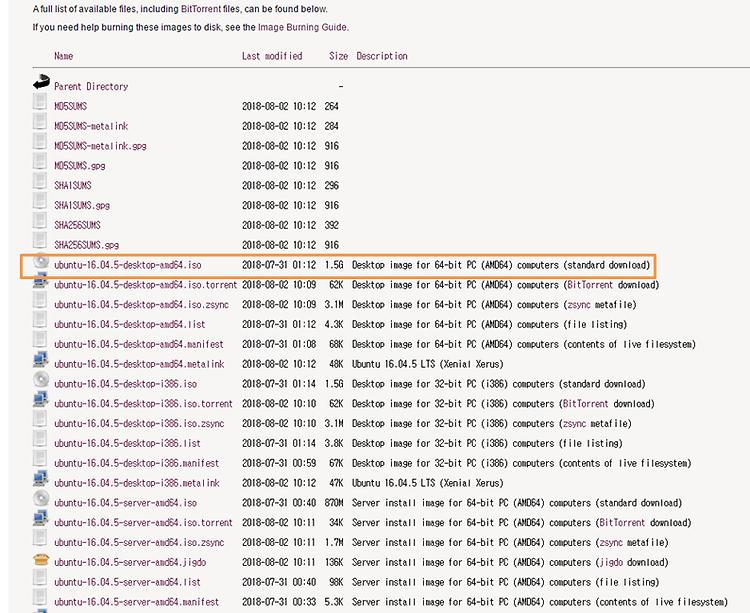The width and height of the screenshot is (750, 613).
Task: Click jigdo in server-amd64.jigdo description
Action: 611,563
